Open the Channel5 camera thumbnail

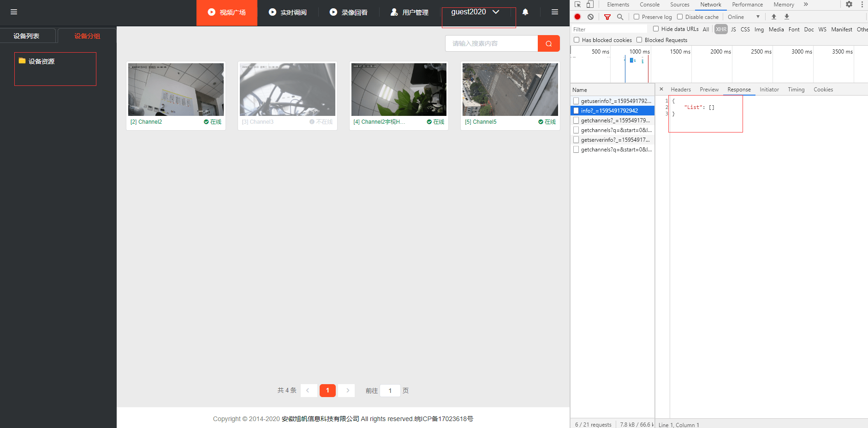pos(510,89)
